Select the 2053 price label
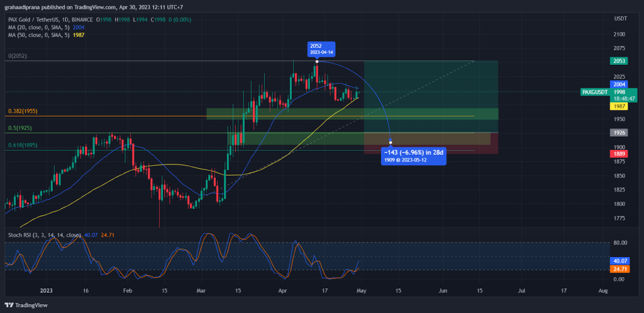 click(x=619, y=61)
